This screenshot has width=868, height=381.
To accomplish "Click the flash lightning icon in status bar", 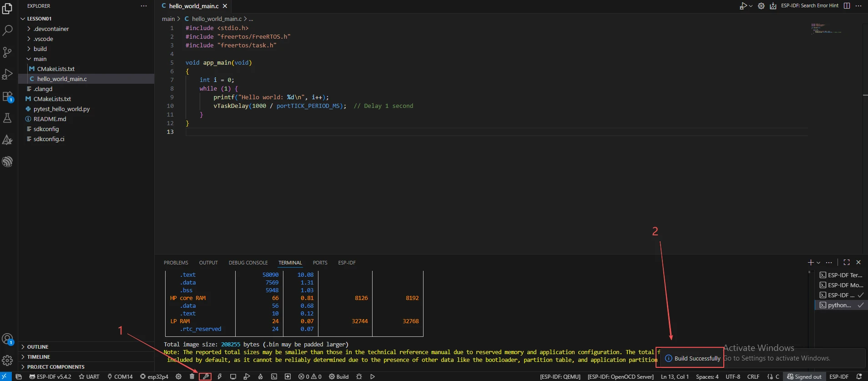I will pyautogui.click(x=219, y=376).
